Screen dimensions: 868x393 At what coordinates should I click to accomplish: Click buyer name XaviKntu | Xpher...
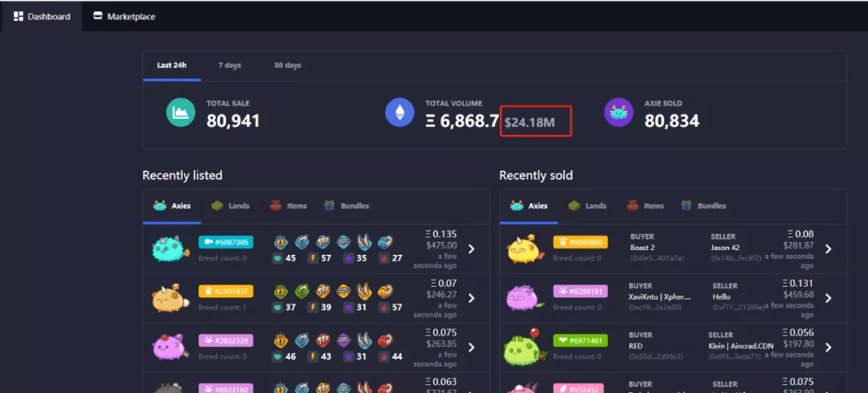pyautogui.click(x=660, y=297)
